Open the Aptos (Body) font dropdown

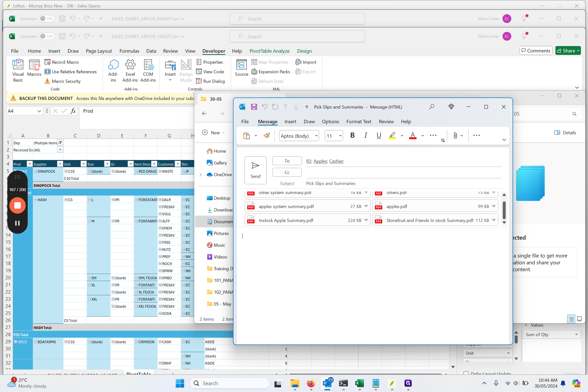(316, 136)
